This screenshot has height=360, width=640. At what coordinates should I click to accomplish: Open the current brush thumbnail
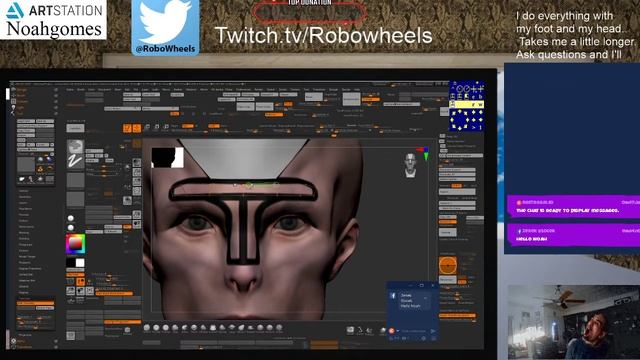point(76,146)
